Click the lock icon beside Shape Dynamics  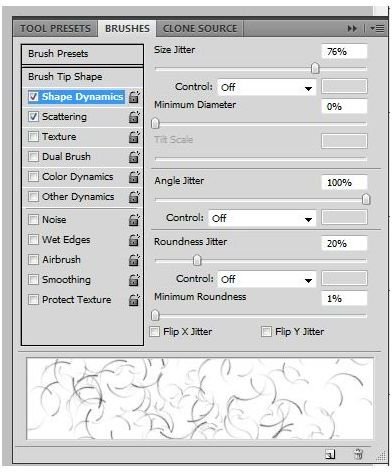pyautogui.click(x=134, y=97)
